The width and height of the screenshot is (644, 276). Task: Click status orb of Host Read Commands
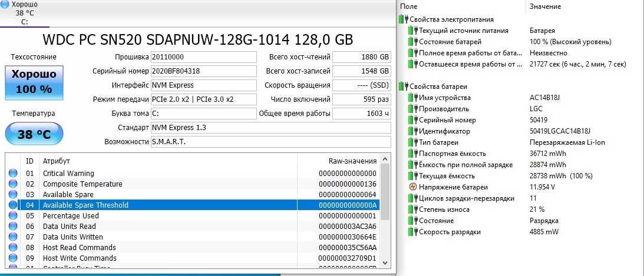(x=13, y=248)
